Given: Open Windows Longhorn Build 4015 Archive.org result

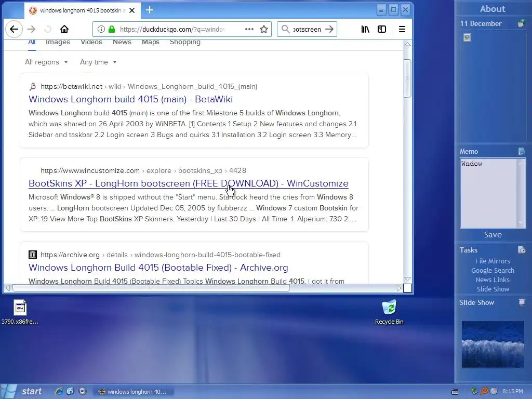Looking at the screenshot, I should (x=158, y=268).
